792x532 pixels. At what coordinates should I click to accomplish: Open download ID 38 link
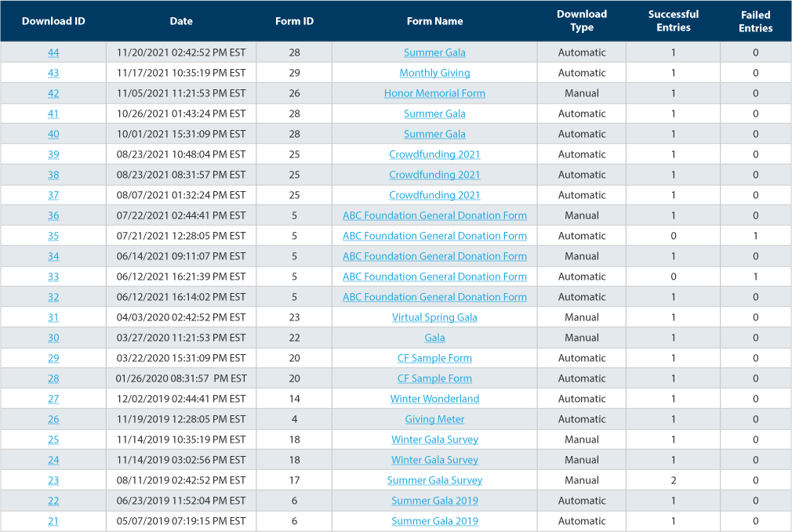(53, 175)
